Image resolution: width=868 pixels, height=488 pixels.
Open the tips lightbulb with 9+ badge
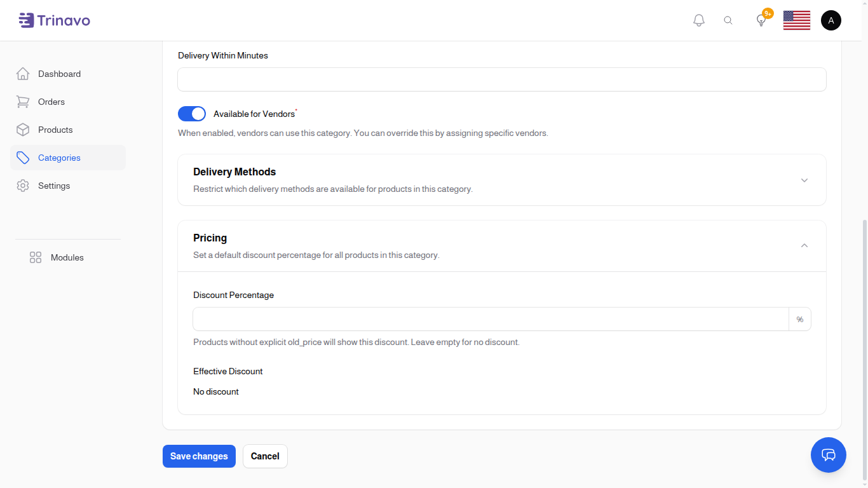pos(760,20)
